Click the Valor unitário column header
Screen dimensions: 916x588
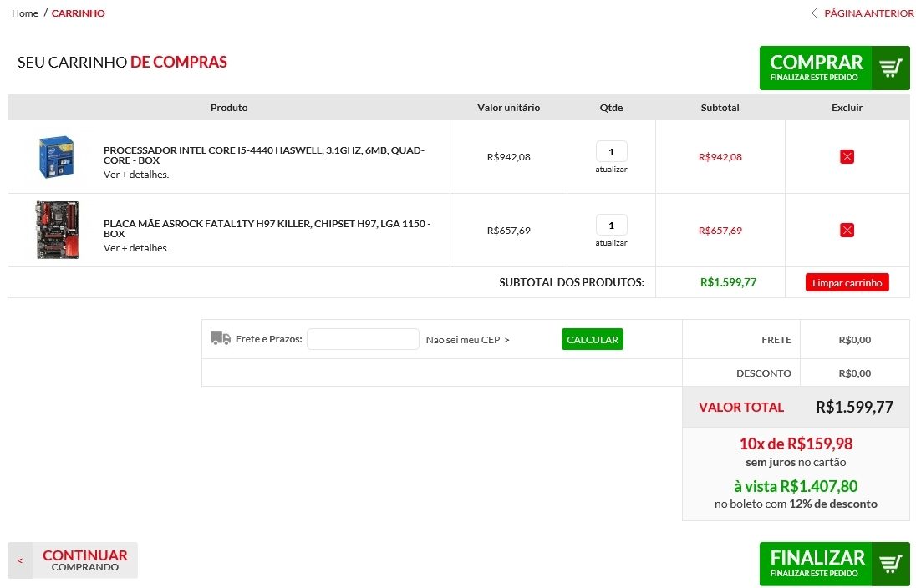click(x=508, y=108)
